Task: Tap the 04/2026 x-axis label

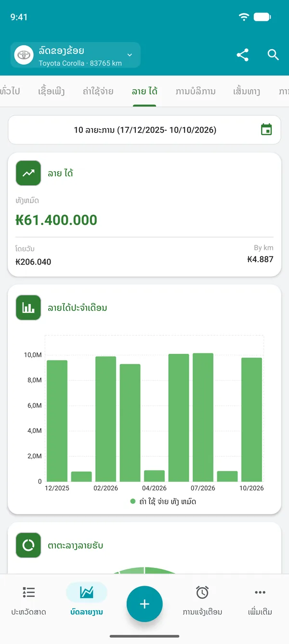Action: 154,488
